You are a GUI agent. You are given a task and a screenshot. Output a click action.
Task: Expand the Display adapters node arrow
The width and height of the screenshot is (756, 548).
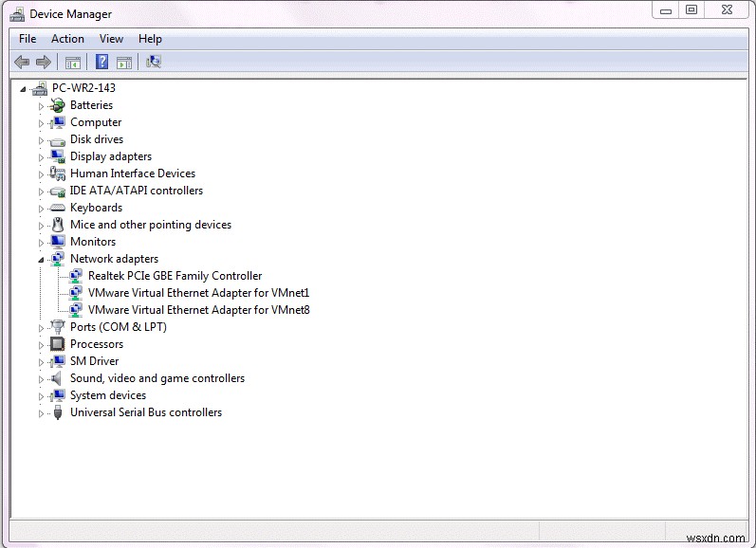[x=41, y=157]
